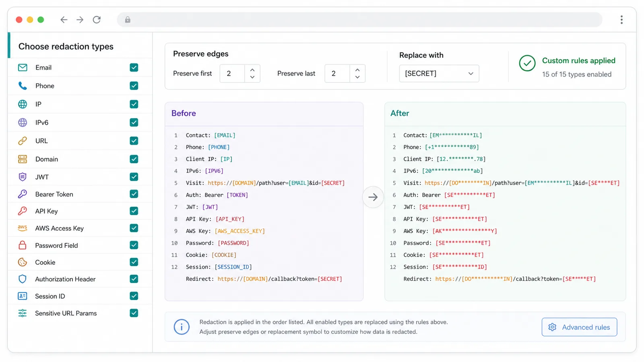Click the Bearer Token key icon
The height and width of the screenshot is (362, 644).
tap(23, 194)
